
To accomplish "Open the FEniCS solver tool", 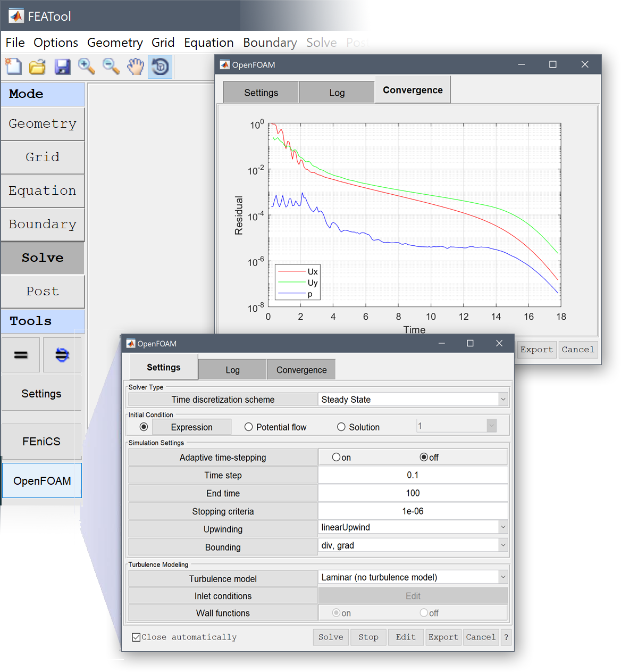I will (x=41, y=442).
